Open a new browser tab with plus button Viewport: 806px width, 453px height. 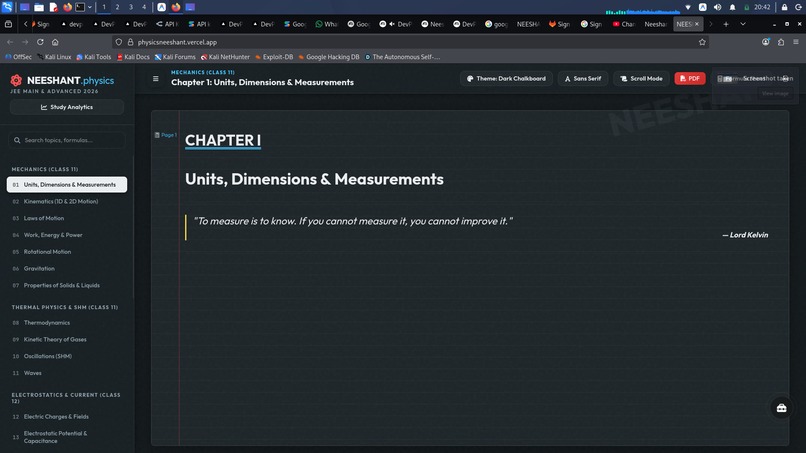(x=726, y=24)
